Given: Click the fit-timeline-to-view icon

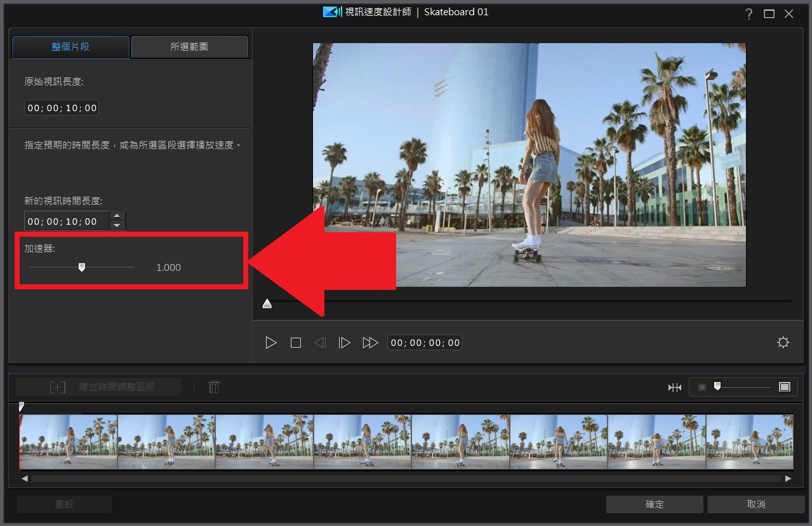Looking at the screenshot, I should (x=674, y=387).
